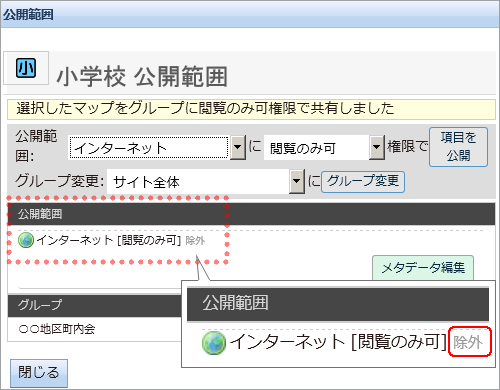
Task: Click the globe icon beside インターネット entry
Action: click(26, 240)
